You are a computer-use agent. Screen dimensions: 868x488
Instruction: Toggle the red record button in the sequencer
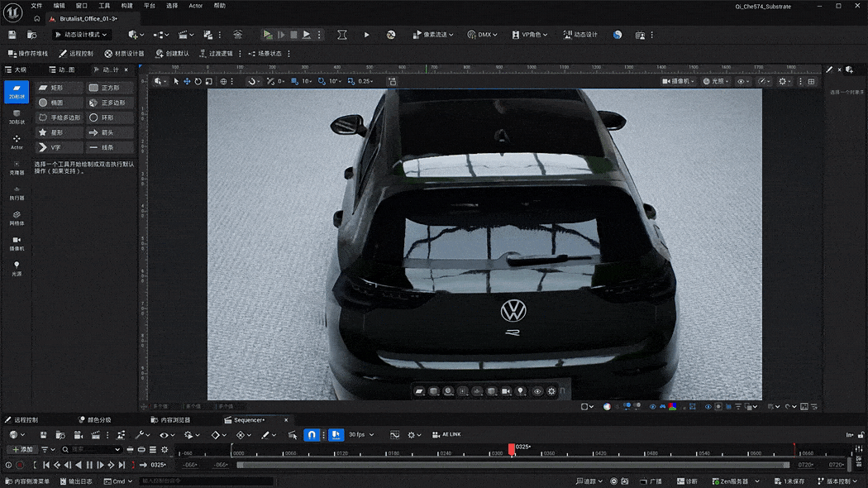coord(20,466)
